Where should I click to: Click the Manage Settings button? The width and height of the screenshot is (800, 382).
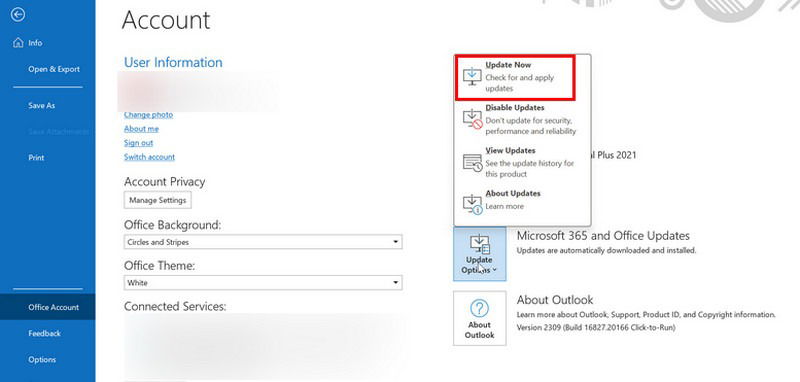(158, 200)
